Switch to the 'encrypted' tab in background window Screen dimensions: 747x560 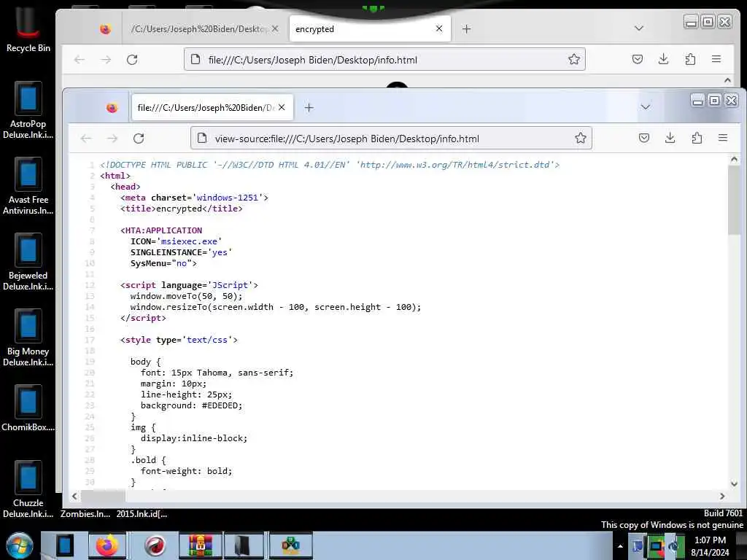tap(370, 29)
